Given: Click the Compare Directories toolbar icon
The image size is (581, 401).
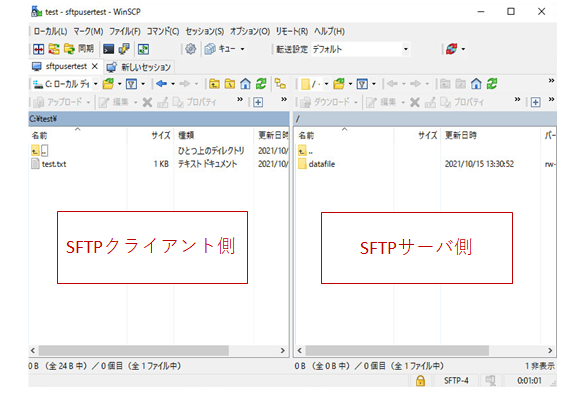Looking at the screenshot, I should coord(39,49).
